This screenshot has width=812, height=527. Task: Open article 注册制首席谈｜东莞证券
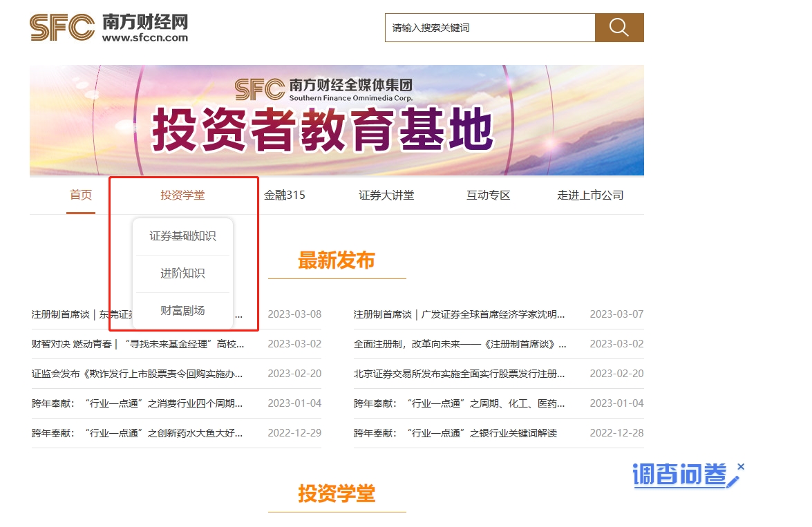pyautogui.click(x=138, y=314)
